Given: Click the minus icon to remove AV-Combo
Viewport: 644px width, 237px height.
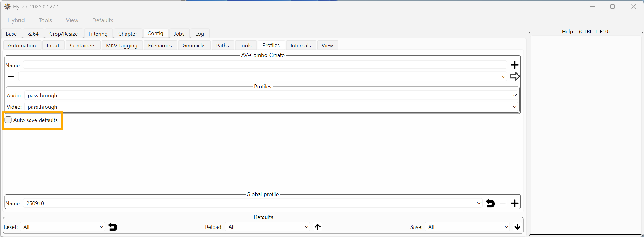Looking at the screenshot, I should [x=11, y=76].
